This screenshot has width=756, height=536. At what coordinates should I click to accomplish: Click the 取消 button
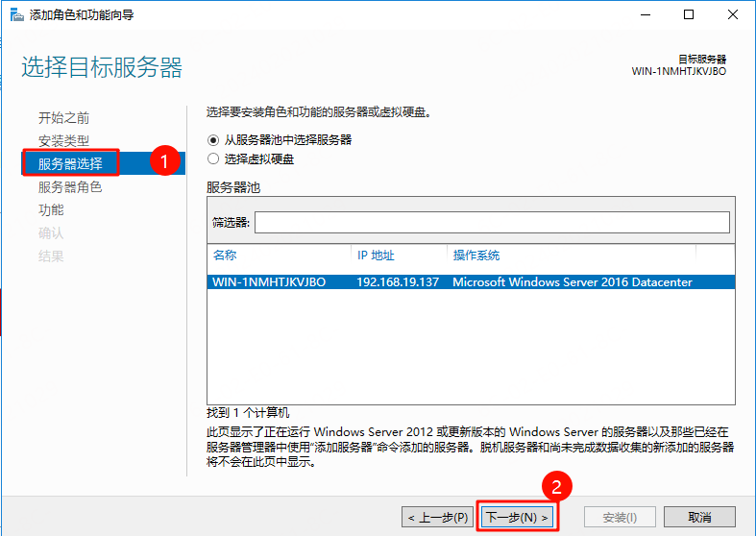point(698,517)
